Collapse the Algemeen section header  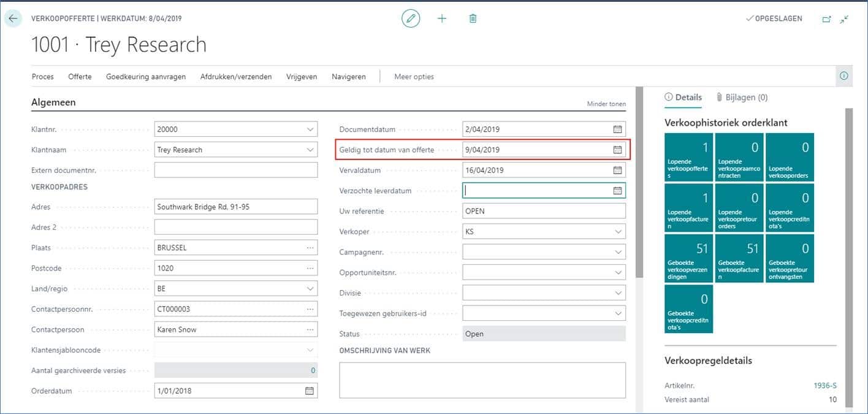tap(53, 102)
